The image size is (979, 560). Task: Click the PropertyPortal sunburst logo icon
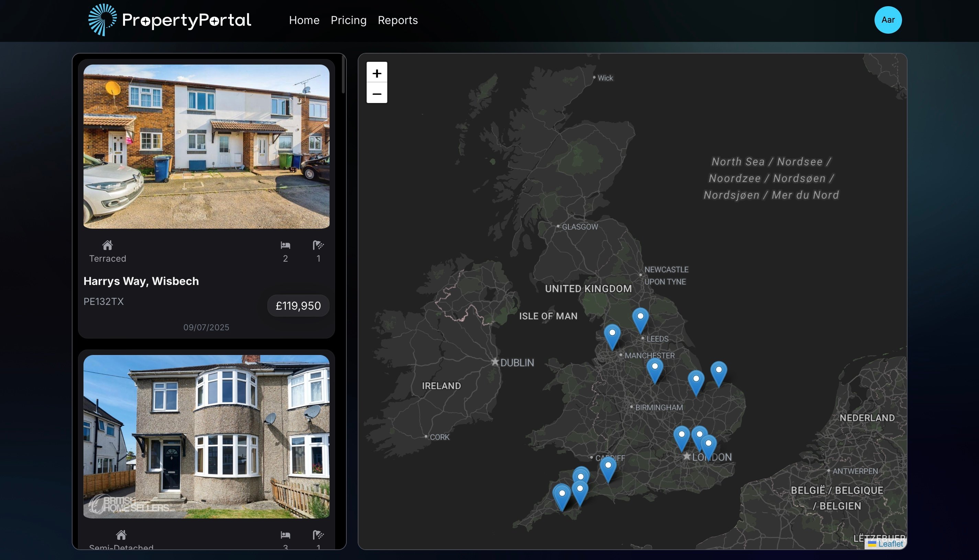pyautogui.click(x=102, y=20)
